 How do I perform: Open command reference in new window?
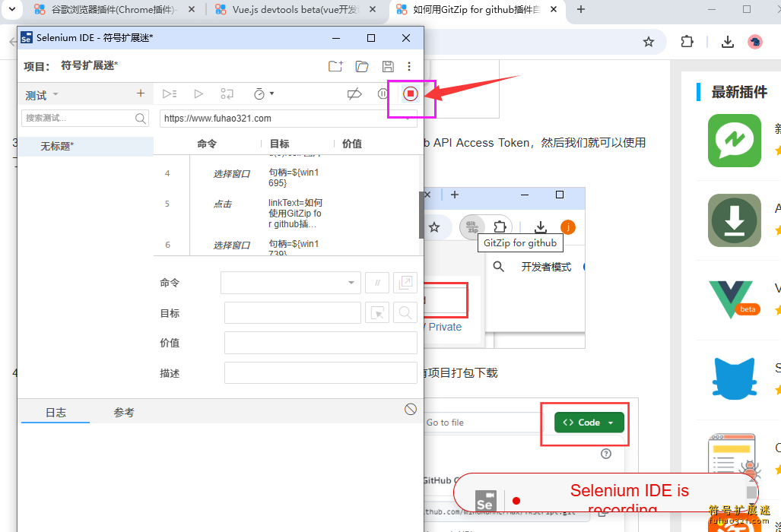pyautogui.click(x=405, y=283)
